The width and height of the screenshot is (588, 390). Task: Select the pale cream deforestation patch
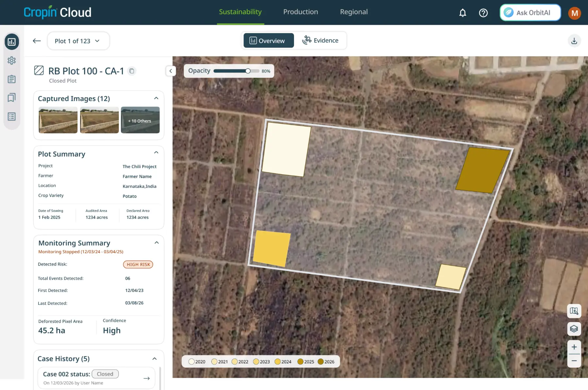287,149
